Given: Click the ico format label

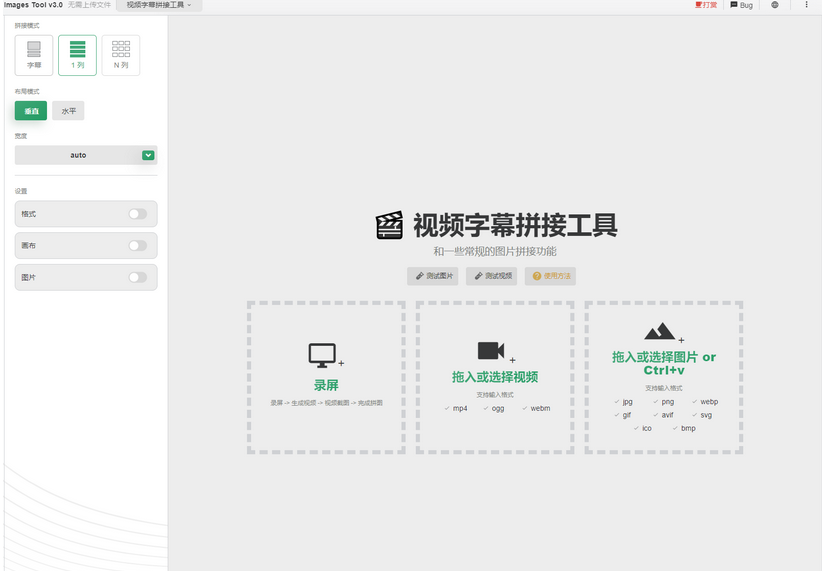Looking at the screenshot, I should 647,429.
